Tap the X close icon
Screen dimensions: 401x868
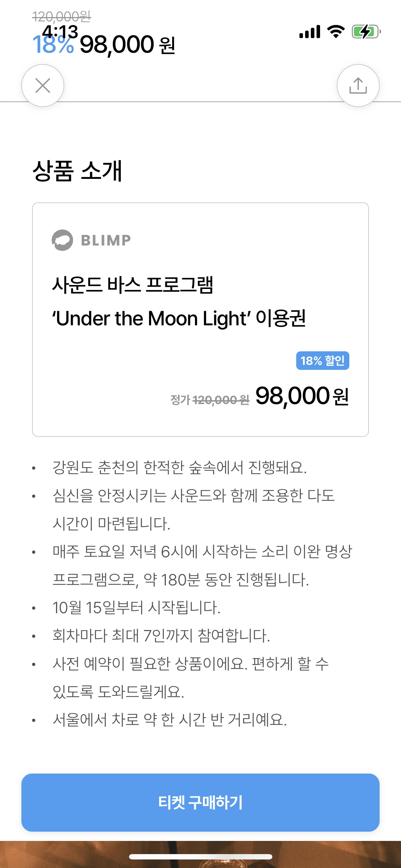43,86
